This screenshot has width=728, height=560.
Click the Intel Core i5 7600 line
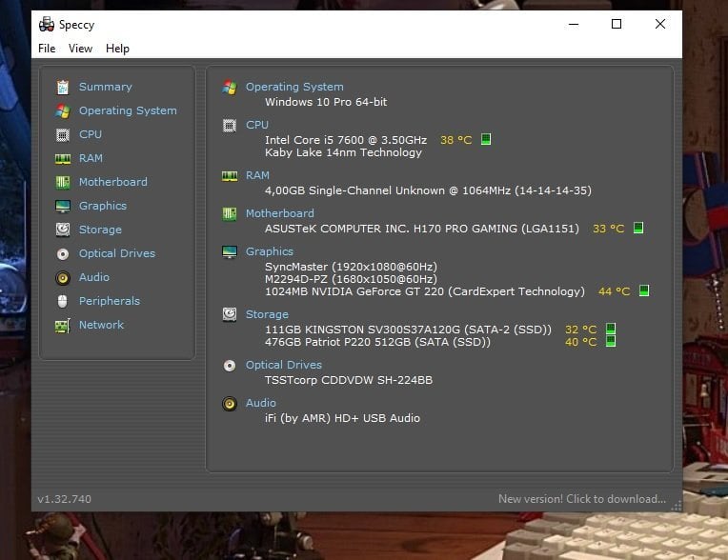[346, 140]
